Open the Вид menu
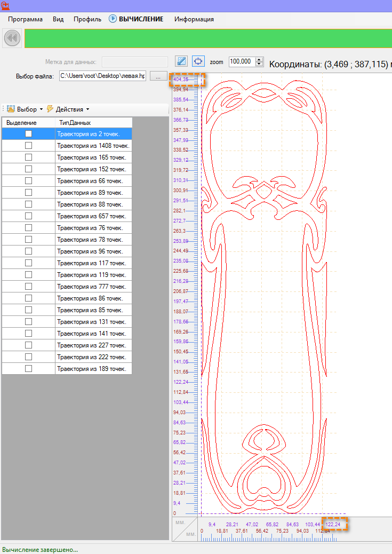This screenshot has height=554, width=392. 58,19
